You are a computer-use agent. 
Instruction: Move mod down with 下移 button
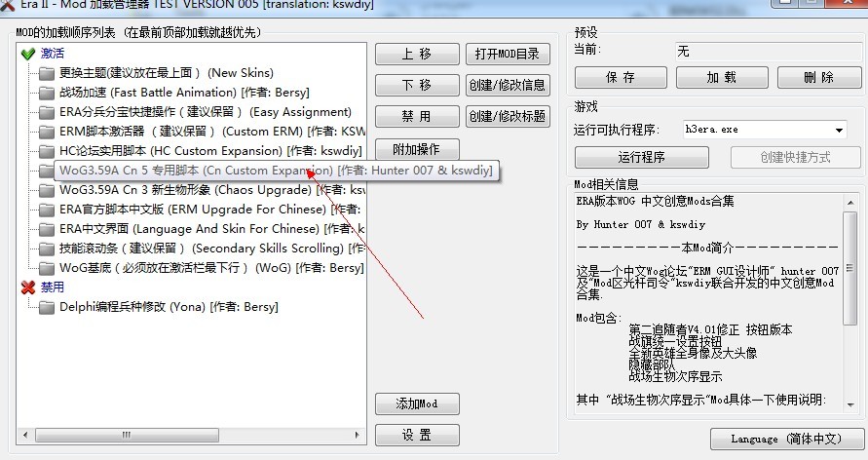pyautogui.click(x=417, y=85)
